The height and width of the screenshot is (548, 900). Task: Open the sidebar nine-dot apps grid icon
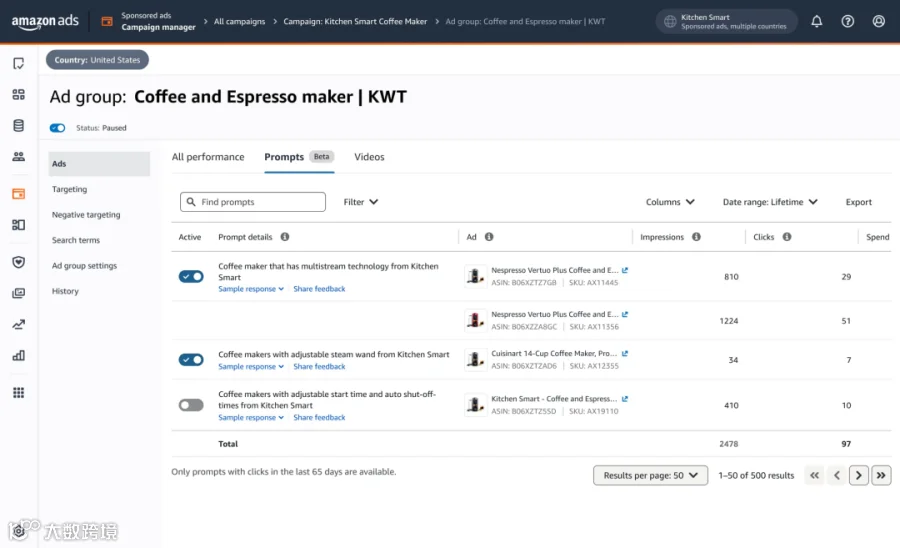18,392
